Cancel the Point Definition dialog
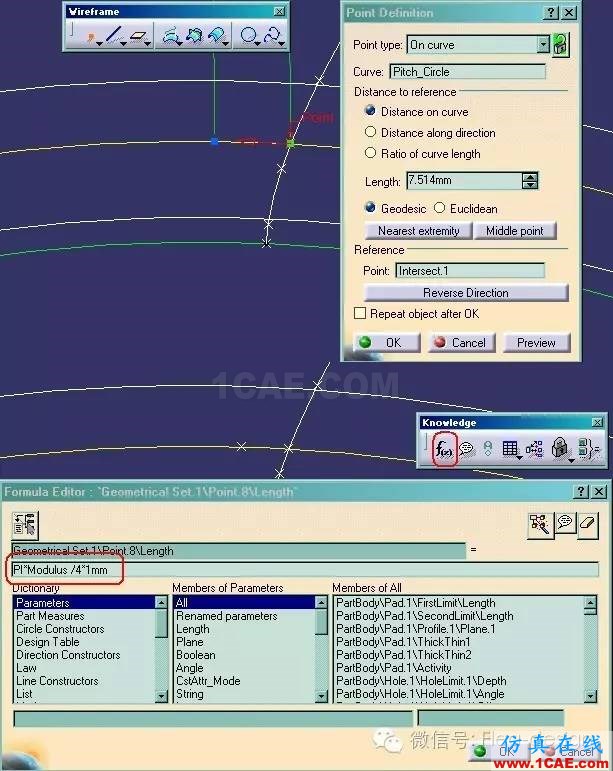Image resolution: width=613 pixels, height=771 pixels. pos(461,342)
